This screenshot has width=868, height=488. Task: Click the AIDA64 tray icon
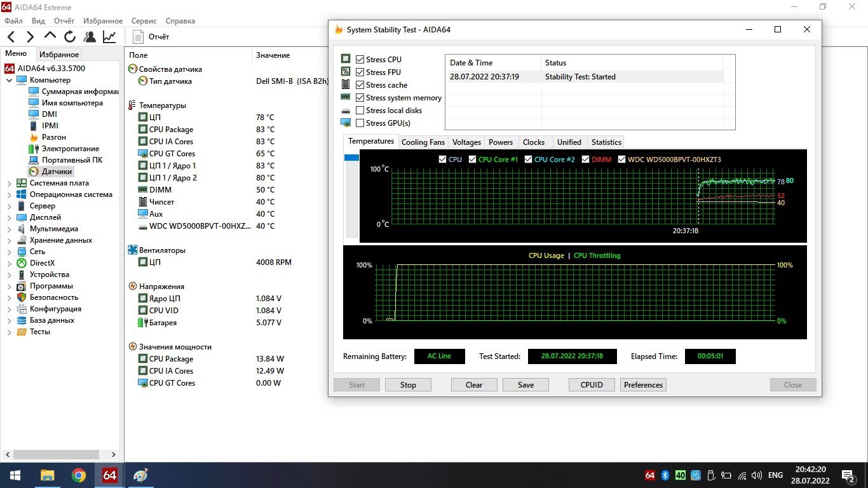[650, 475]
